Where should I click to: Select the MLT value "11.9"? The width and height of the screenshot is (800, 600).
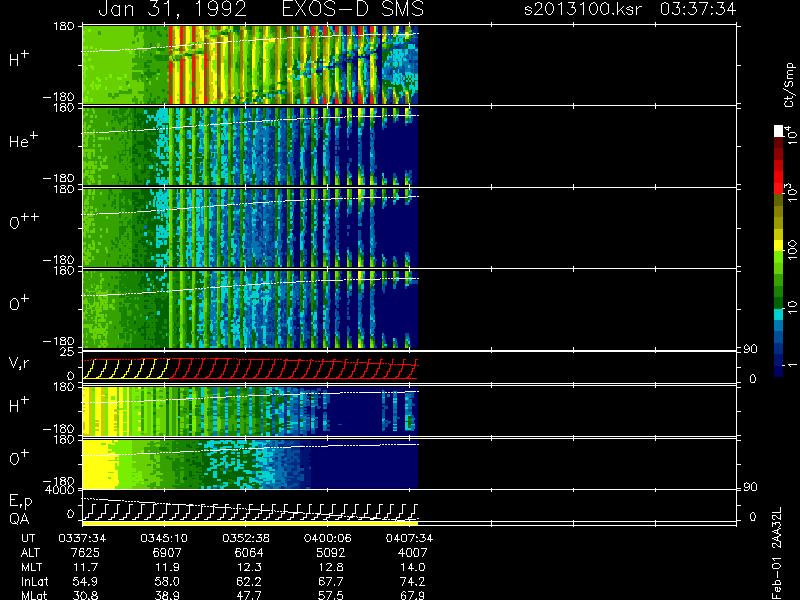(x=167, y=567)
